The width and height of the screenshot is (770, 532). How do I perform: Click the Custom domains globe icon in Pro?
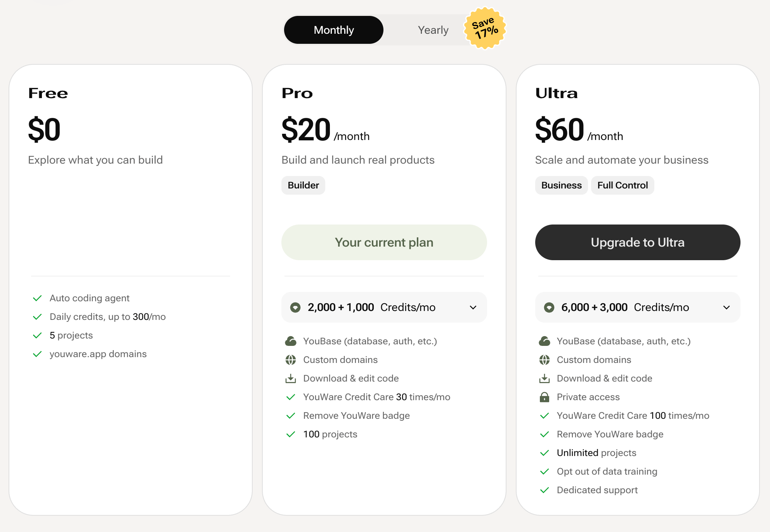tap(291, 360)
